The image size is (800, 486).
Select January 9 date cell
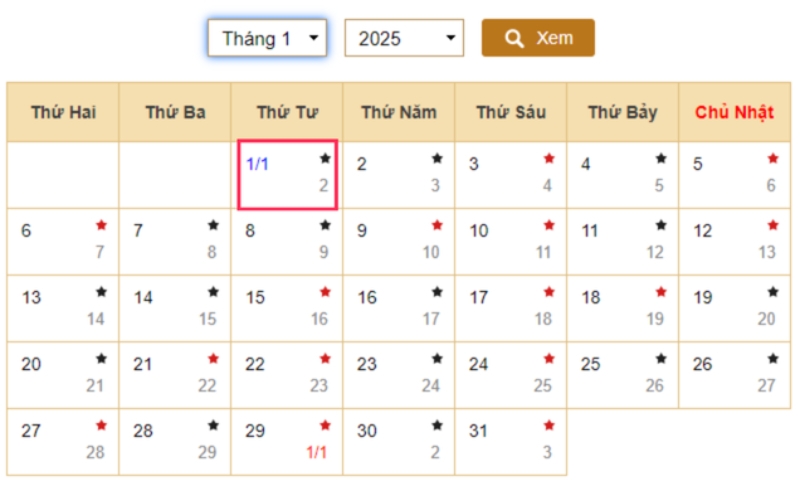coord(399,242)
